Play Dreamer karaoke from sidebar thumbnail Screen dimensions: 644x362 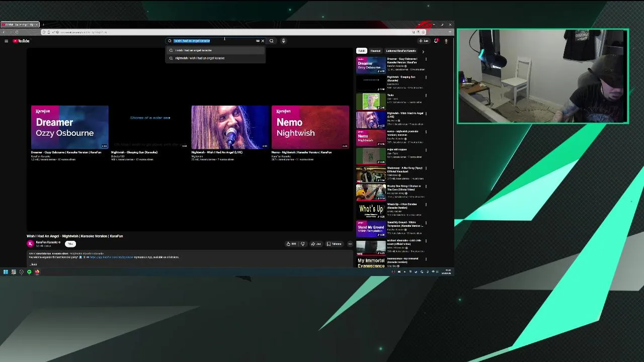(x=371, y=65)
